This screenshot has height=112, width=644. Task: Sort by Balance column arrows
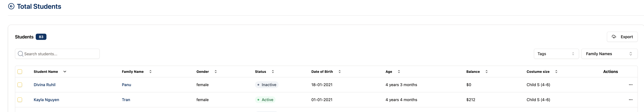click(x=486, y=72)
